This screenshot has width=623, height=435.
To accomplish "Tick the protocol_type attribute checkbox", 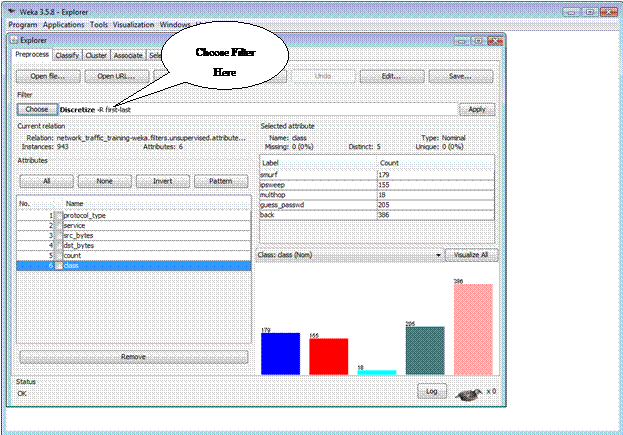I will (x=59, y=216).
